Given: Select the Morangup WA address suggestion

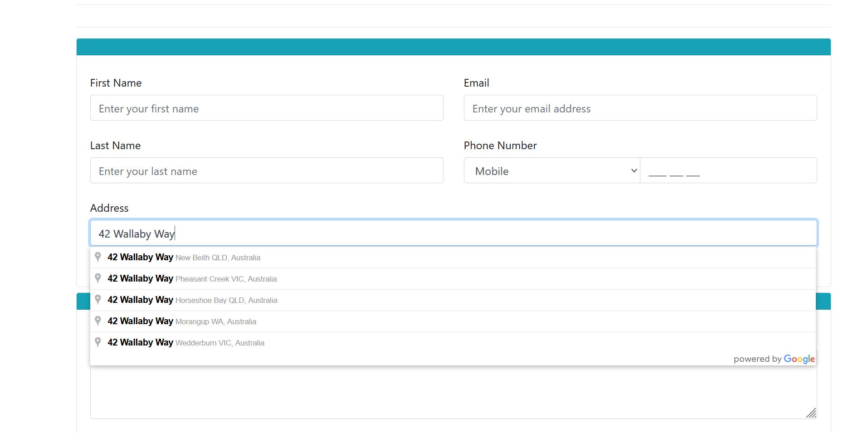Looking at the screenshot, I should (x=453, y=321).
